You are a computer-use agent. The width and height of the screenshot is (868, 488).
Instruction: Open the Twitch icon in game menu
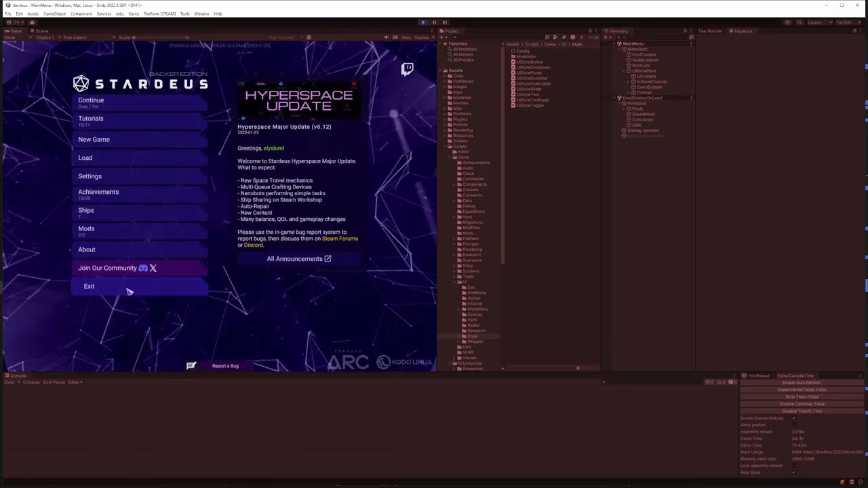click(x=408, y=68)
